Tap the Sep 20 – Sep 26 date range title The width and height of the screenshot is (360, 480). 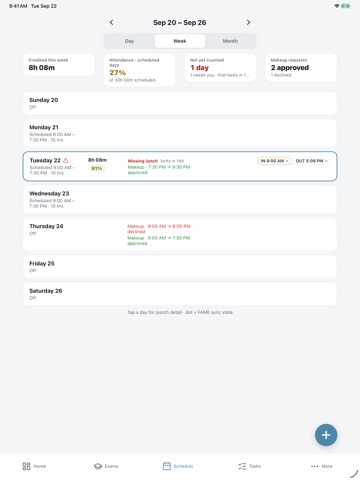180,23
